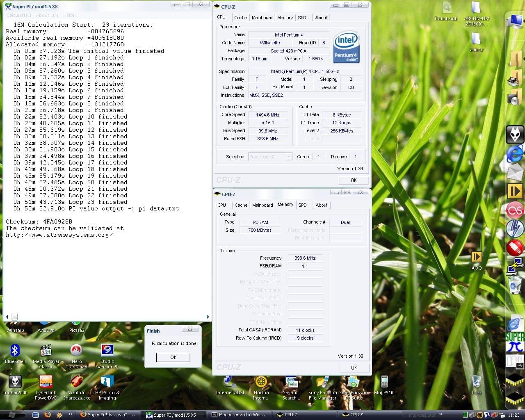The image size is (525, 420).
Task: Open the Kosz recycle bin on desktop
Action: tap(476, 385)
